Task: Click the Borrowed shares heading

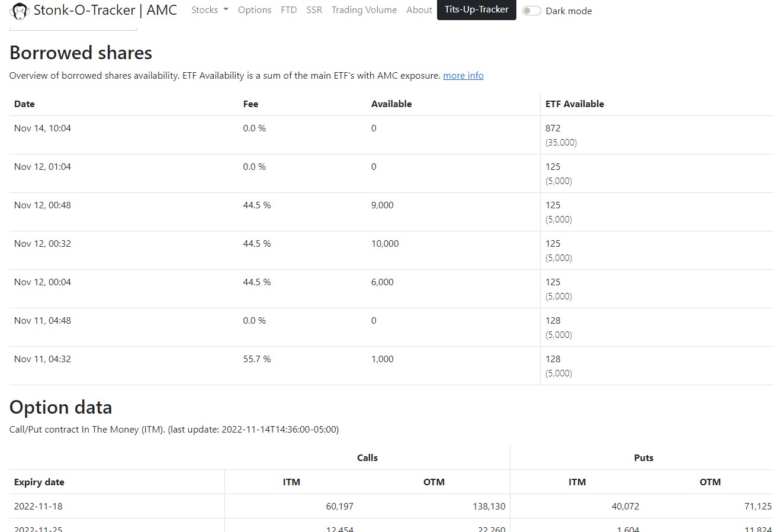Action: 81,53
